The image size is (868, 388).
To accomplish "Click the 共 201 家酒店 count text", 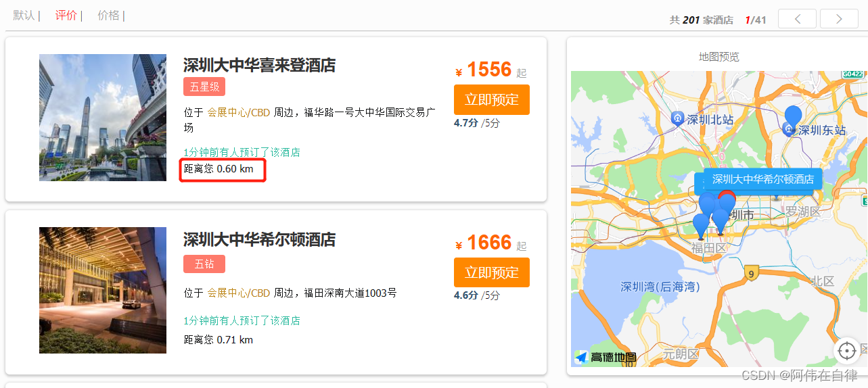I will pos(702,20).
